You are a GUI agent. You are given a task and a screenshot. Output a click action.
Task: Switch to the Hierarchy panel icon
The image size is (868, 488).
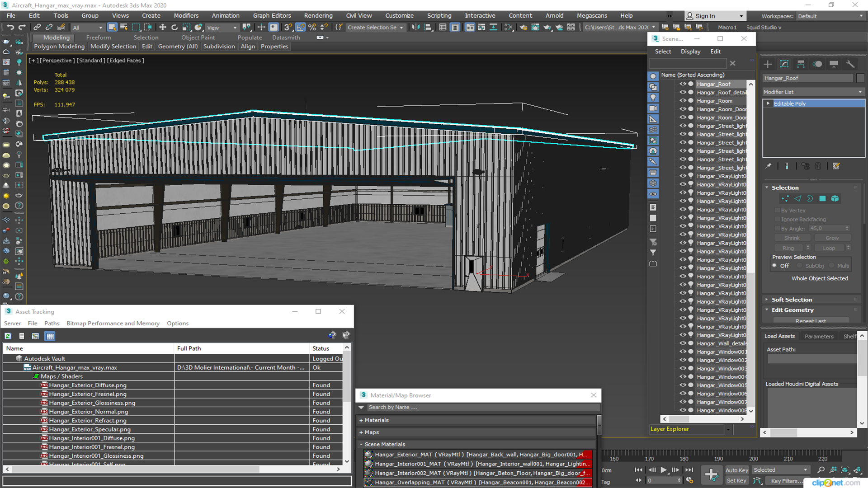[801, 64]
